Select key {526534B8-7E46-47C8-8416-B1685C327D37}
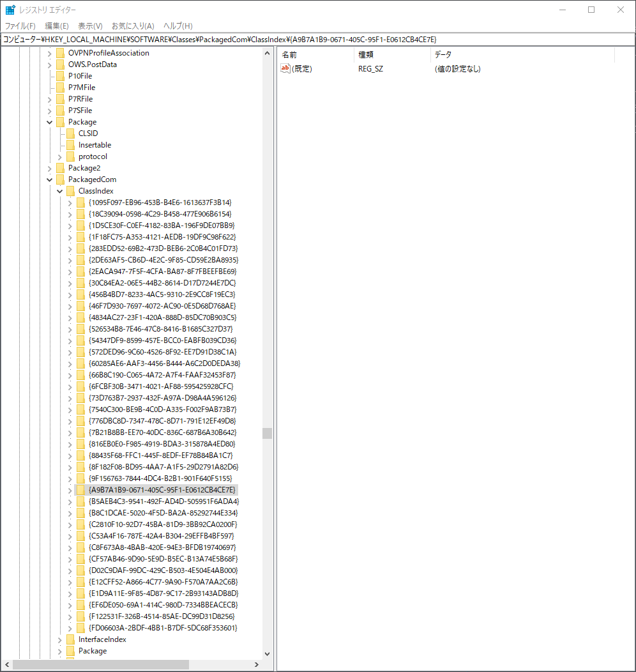Screen dimensions: 636x672 (161, 329)
